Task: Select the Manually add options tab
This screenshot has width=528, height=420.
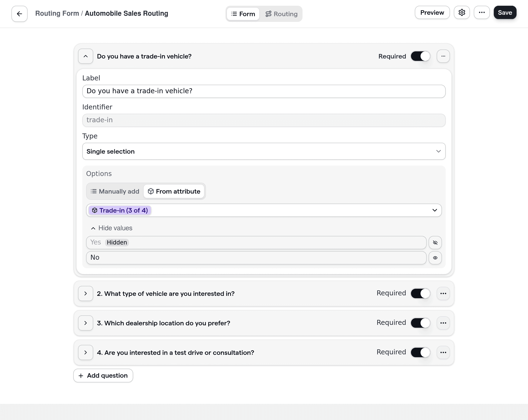Action: (114, 191)
